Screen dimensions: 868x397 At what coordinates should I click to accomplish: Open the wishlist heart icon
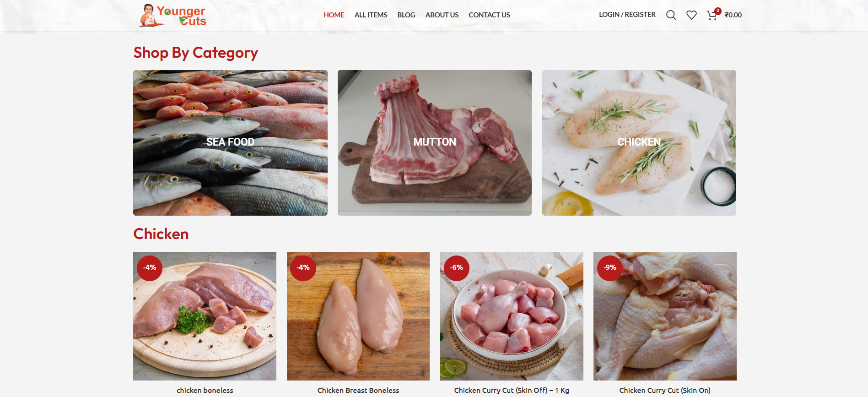point(691,15)
